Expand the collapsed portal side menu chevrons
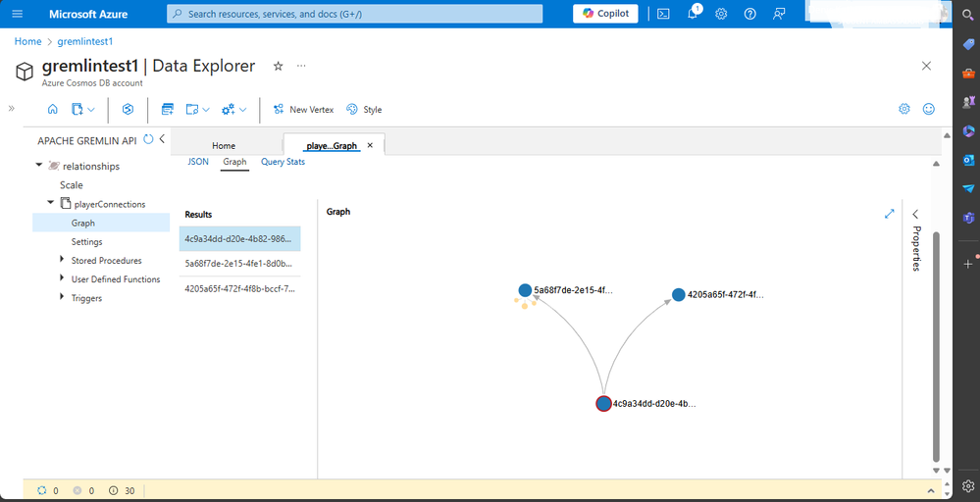 click(11, 108)
